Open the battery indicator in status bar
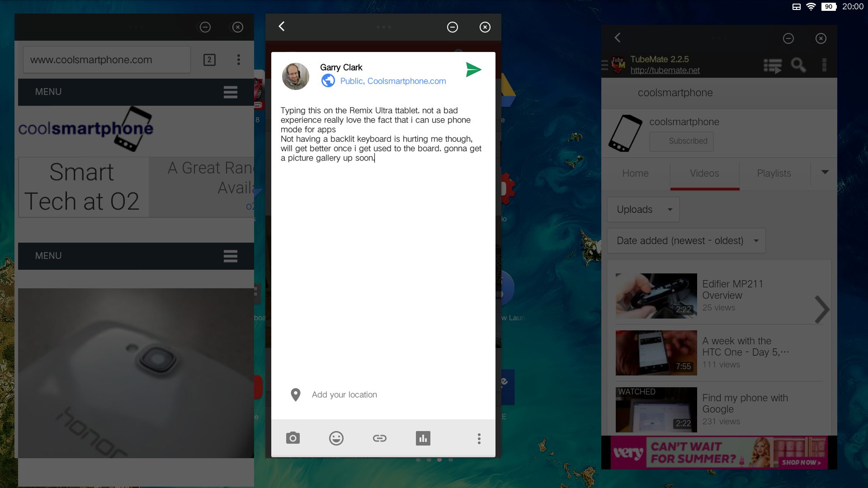 point(829,6)
